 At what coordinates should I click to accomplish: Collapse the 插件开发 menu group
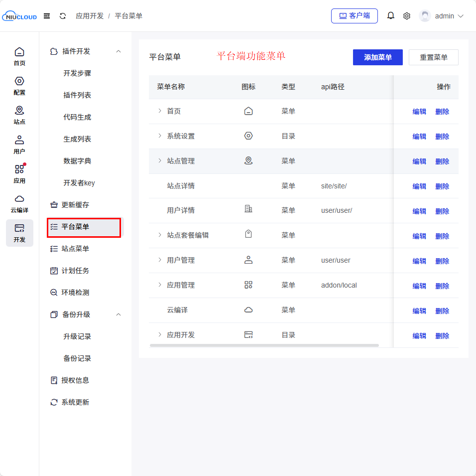(x=119, y=51)
